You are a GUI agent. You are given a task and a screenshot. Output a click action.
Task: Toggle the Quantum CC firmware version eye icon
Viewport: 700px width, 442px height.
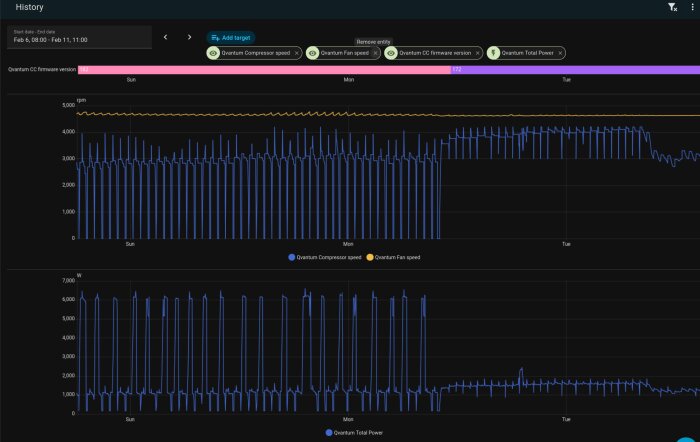point(391,53)
